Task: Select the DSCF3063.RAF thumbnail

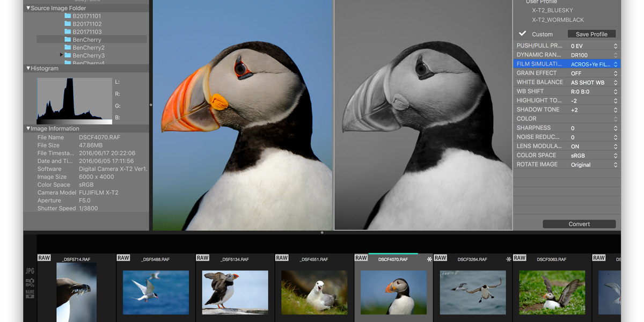Action: coord(552,292)
